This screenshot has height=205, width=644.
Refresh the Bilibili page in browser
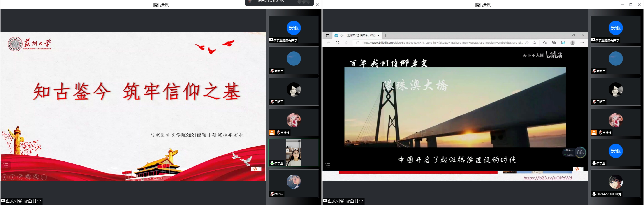tap(337, 43)
